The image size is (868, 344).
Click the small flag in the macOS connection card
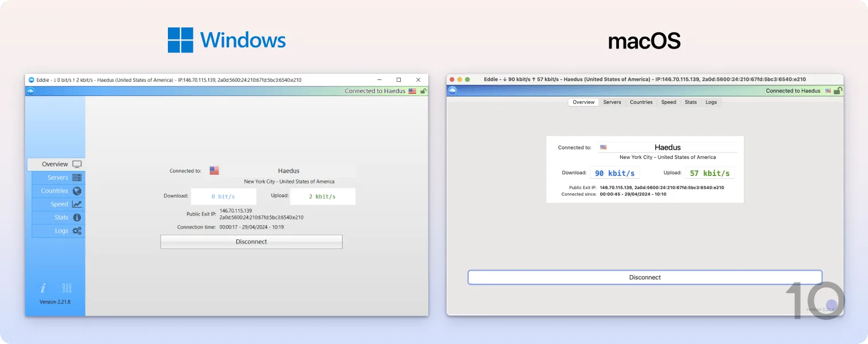(603, 147)
